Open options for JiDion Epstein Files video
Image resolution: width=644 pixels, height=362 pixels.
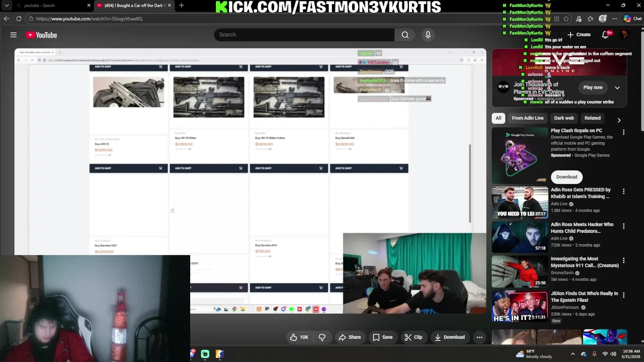623,295
